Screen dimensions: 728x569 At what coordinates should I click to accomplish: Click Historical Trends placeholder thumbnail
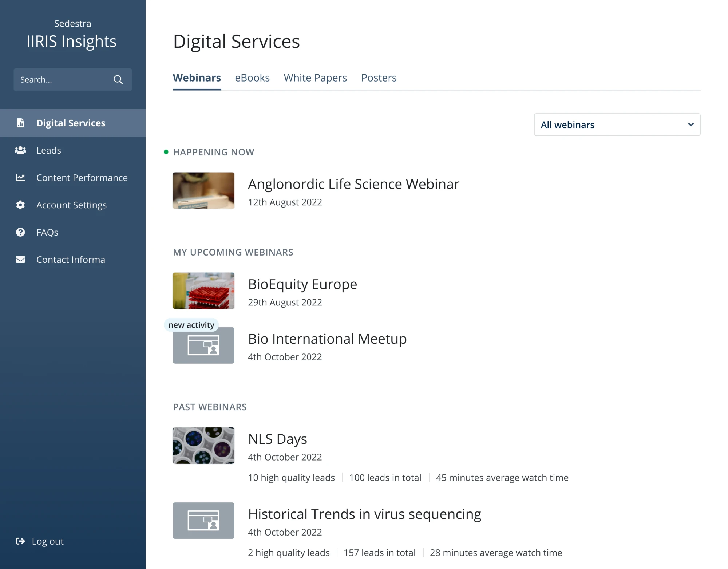[x=203, y=521]
